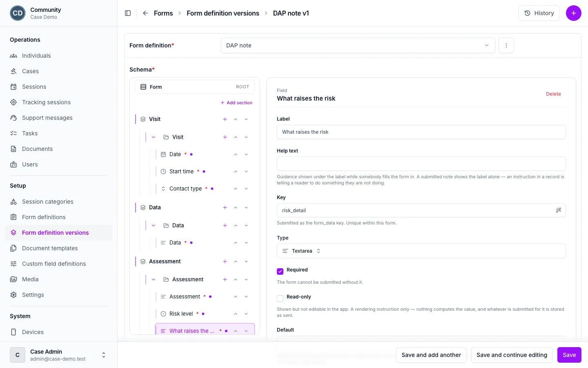Click Save and add another

[431, 355]
